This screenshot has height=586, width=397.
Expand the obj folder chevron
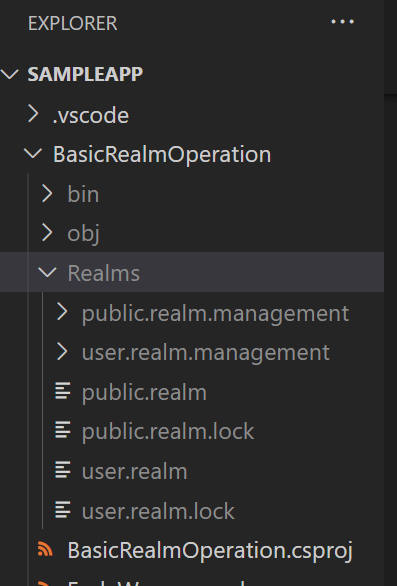click(47, 233)
